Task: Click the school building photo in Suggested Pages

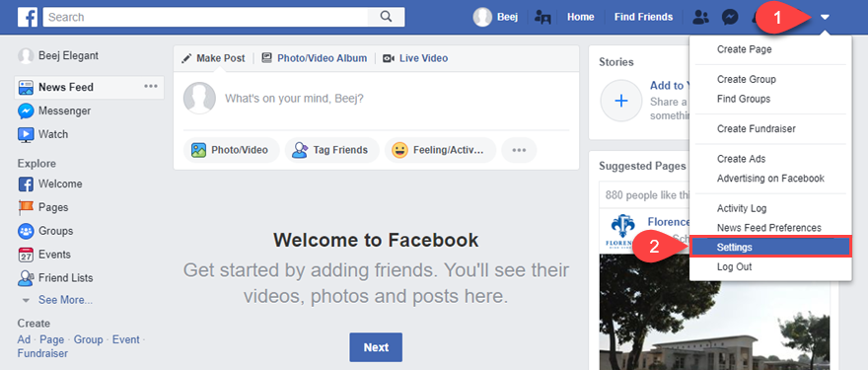Action: [715, 312]
